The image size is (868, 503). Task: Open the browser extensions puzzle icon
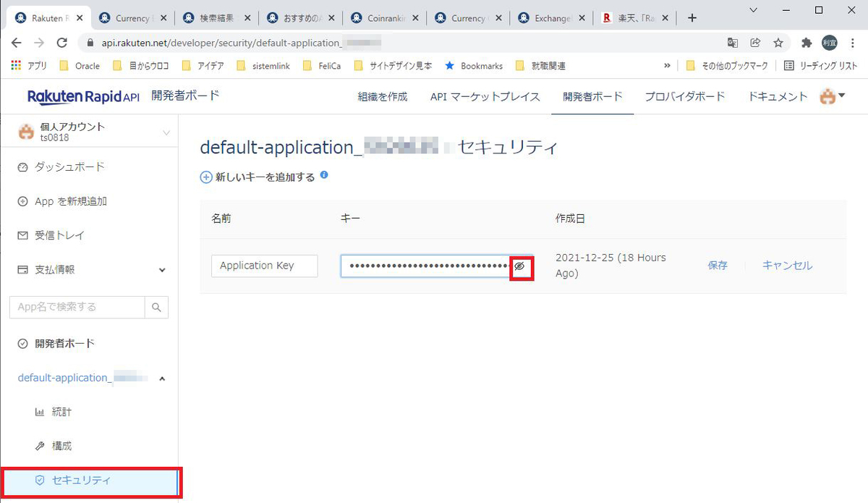point(806,43)
